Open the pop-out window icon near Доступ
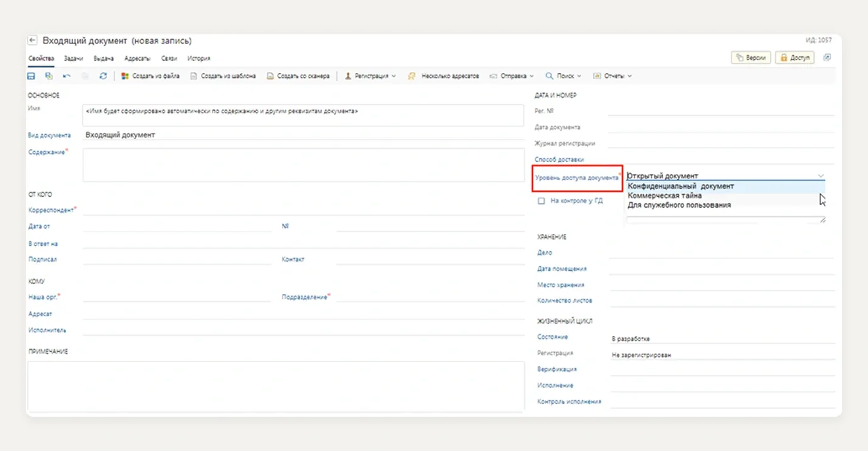 coord(827,57)
